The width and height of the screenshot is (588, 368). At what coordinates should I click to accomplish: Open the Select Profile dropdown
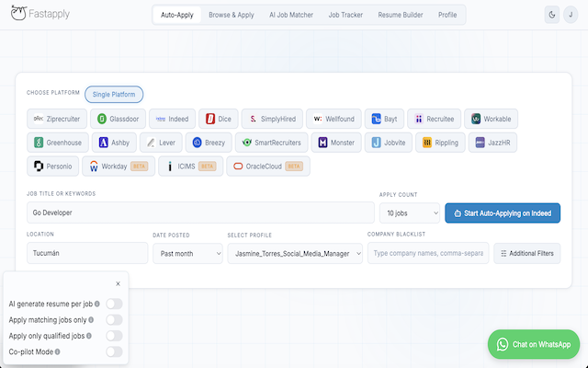[295, 254]
